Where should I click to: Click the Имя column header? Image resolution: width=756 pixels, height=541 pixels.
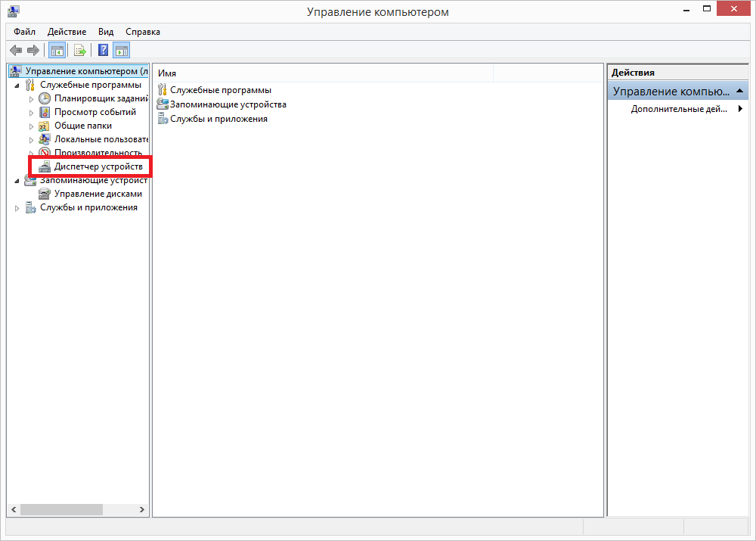pos(324,73)
